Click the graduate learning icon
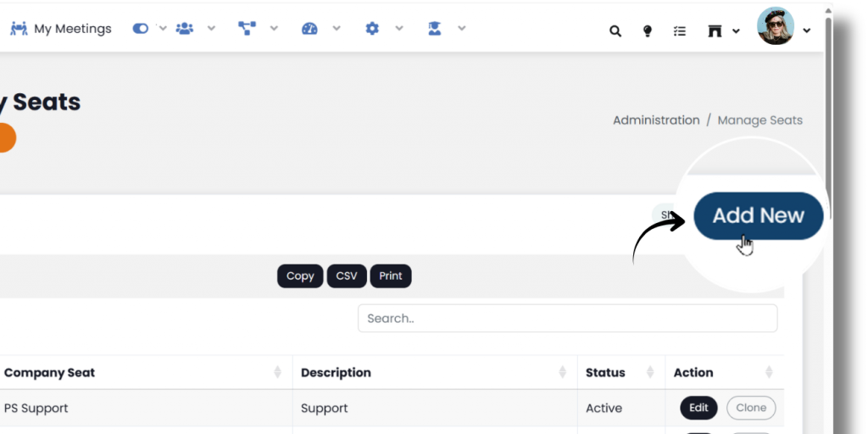868x434 pixels. click(x=435, y=29)
